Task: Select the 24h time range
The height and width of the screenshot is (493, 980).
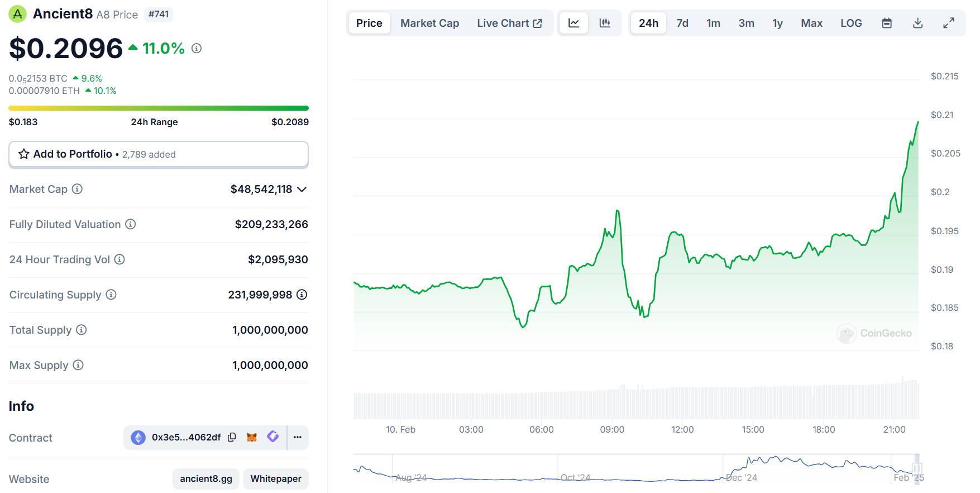Action: [649, 23]
